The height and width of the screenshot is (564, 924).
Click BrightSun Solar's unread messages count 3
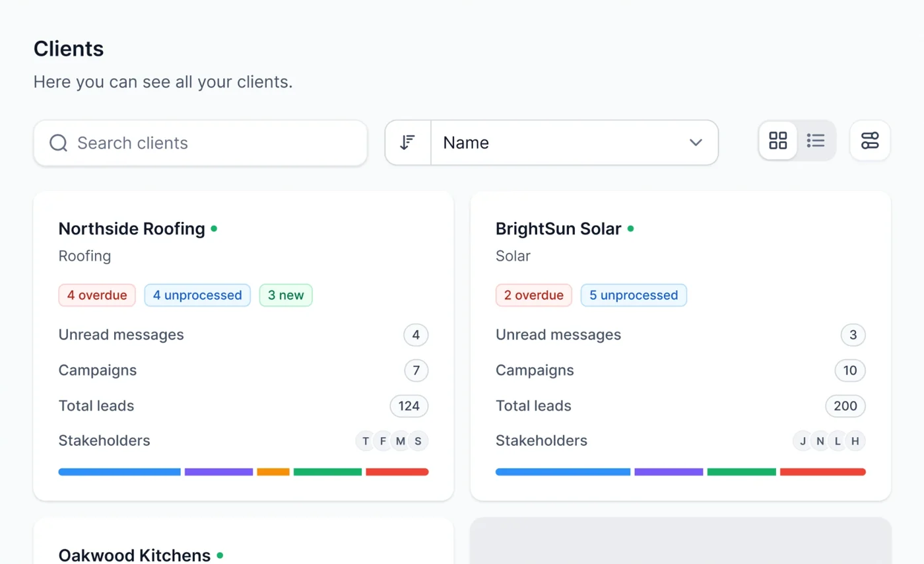(853, 335)
